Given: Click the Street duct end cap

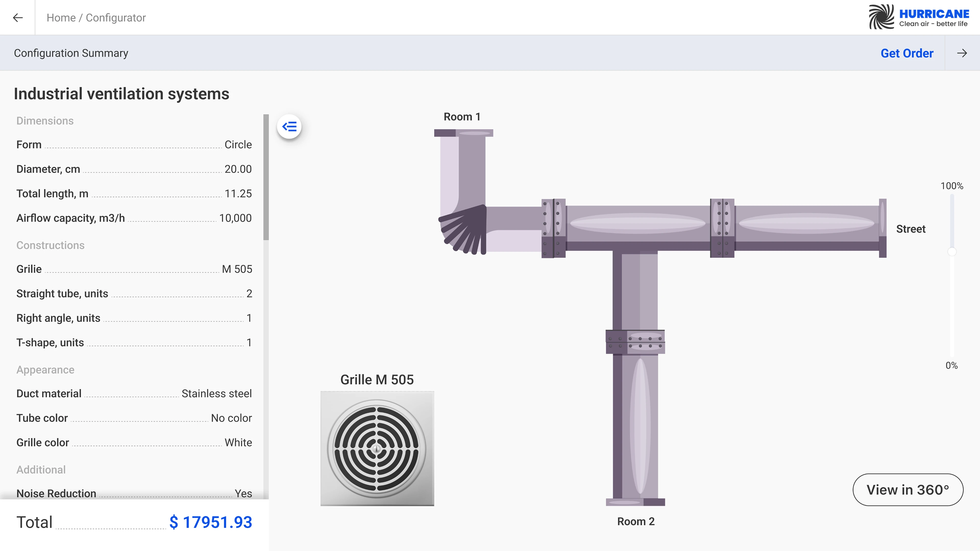Looking at the screenshot, I should click(x=883, y=228).
